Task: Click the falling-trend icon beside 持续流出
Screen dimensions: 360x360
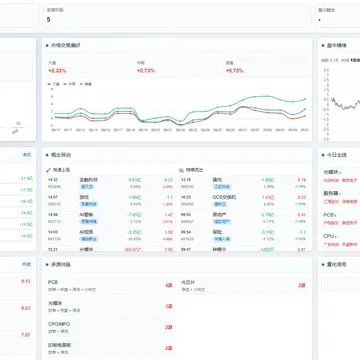Action: 182,170
